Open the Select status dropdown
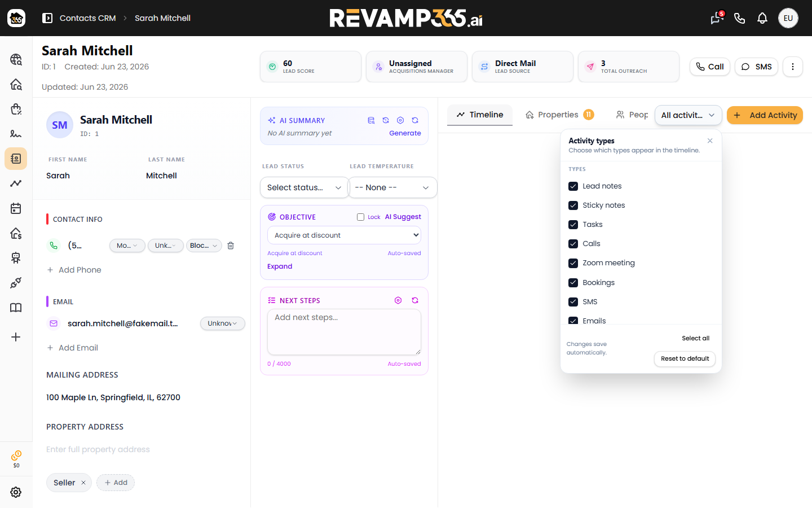 304,187
